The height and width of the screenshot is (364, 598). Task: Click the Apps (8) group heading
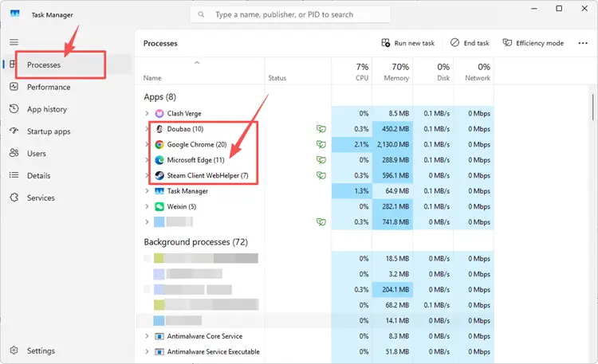tap(159, 97)
